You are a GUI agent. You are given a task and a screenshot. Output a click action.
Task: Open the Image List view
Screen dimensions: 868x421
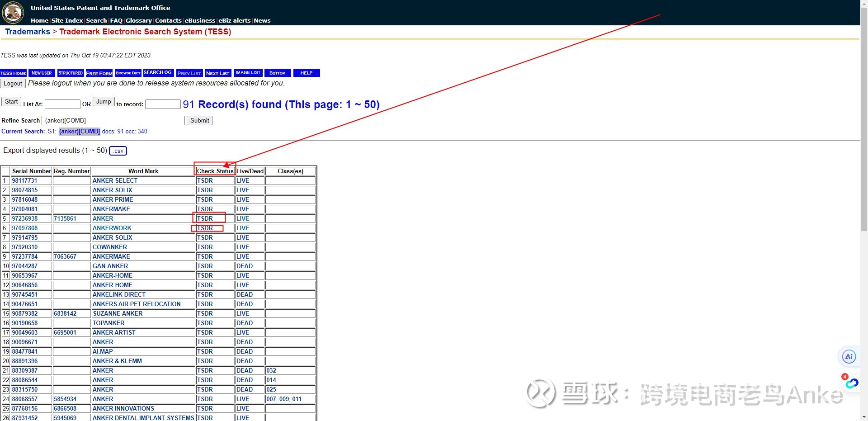point(248,73)
